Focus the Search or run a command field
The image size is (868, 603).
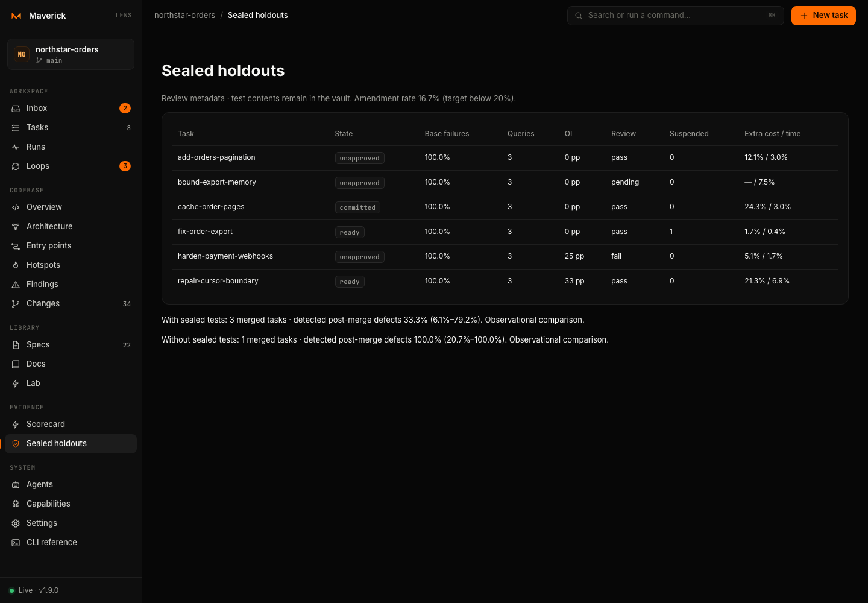(x=675, y=16)
